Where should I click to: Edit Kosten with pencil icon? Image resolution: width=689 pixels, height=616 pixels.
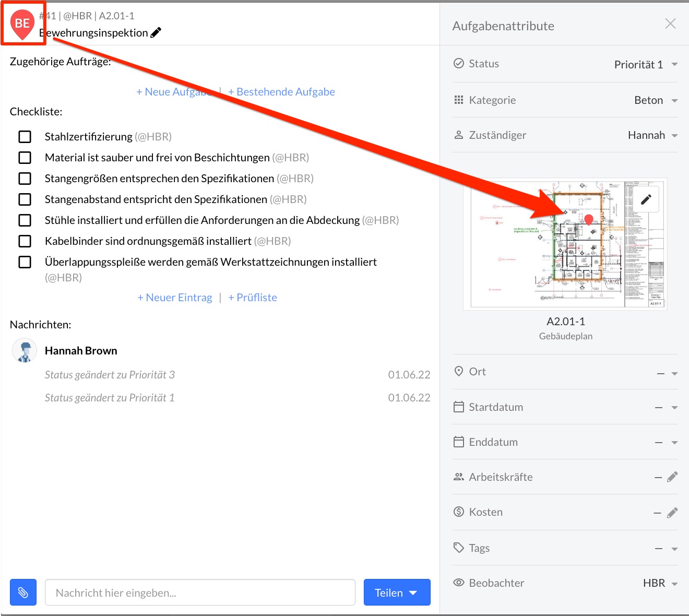(672, 512)
